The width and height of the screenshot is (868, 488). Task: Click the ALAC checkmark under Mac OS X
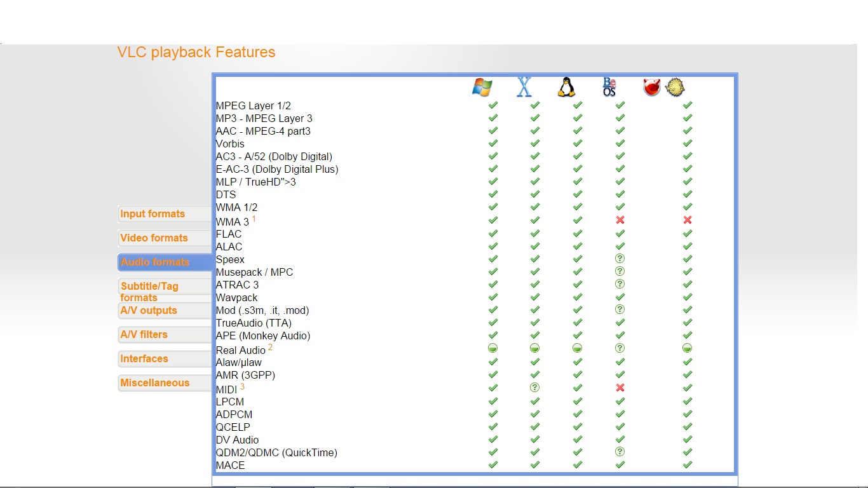(535, 246)
